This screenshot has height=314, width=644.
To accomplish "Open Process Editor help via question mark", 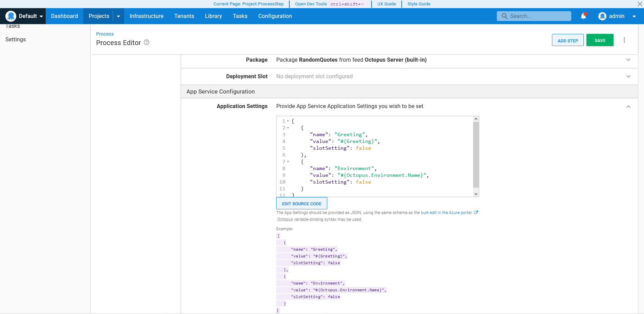I will click(x=146, y=42).
